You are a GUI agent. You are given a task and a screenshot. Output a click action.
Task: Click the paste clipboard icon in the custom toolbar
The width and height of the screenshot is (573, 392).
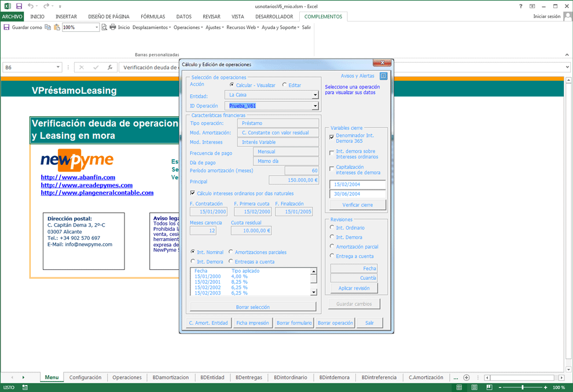(x=57, y=27)
